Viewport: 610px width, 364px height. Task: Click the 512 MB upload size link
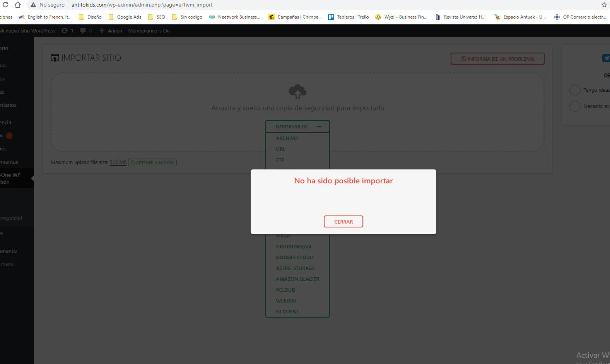[x=118, y=162]
